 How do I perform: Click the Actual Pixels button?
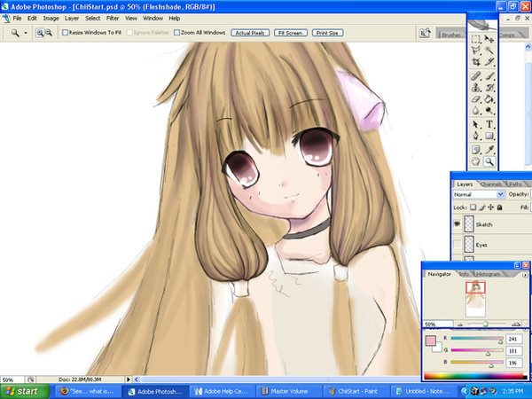[250, 32]
